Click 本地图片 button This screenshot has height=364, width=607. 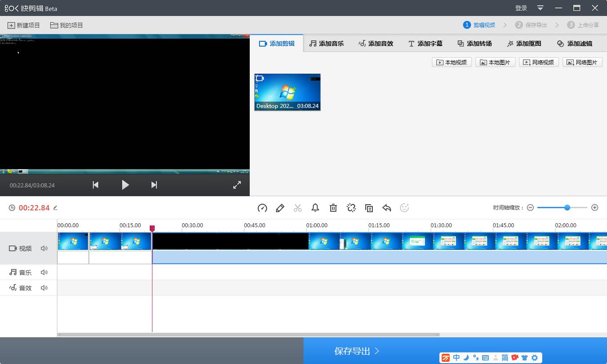(495, 62)
